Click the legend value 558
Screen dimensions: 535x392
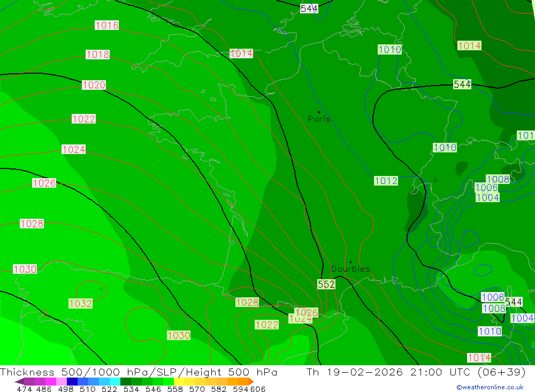pyautogui.click(x=175, y=389)
